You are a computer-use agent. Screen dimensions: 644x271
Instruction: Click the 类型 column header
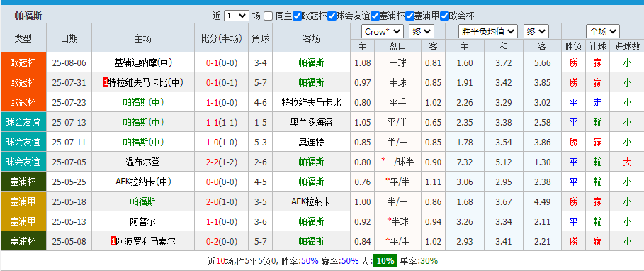click(23, 38)
